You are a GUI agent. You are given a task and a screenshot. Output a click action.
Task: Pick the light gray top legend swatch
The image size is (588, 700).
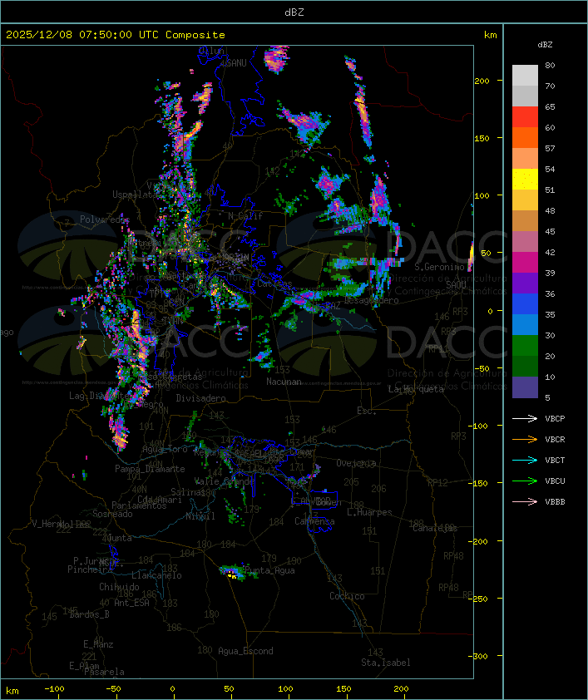pyautogui.click(x=525, y=75)
